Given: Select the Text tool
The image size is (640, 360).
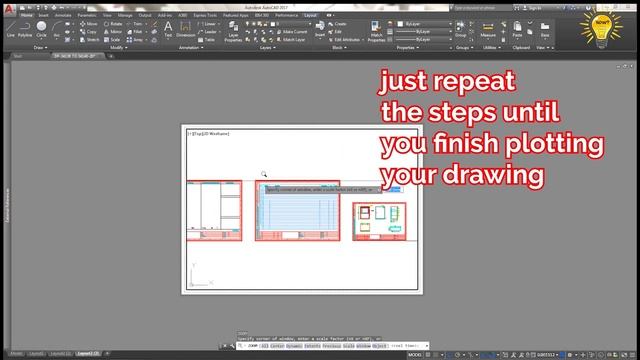Looking at the screenshot, I should [168, 29].
